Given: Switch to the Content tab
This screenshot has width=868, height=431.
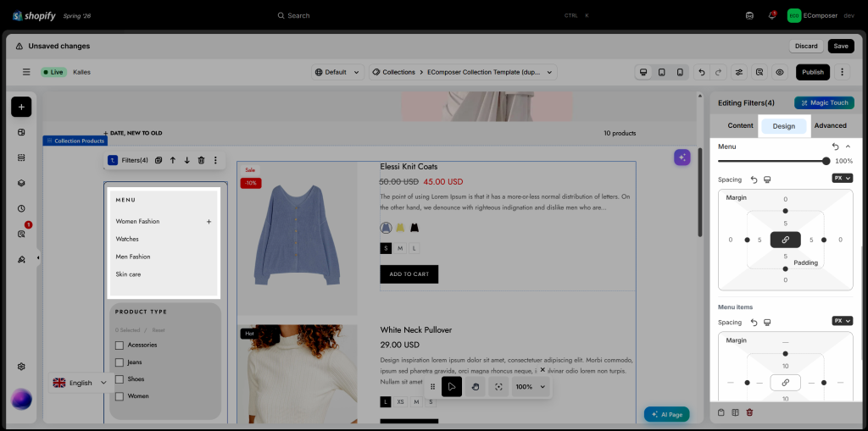Looking at the screenshot, I should click(740, 125).
